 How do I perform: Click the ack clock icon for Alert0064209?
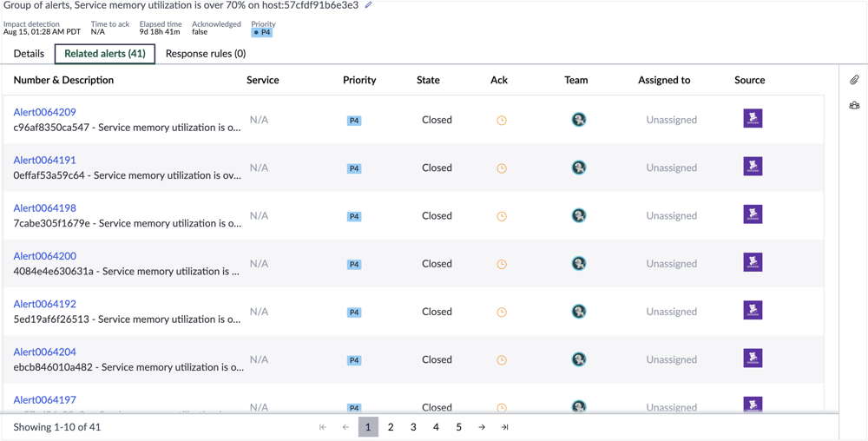coord(502,121)
